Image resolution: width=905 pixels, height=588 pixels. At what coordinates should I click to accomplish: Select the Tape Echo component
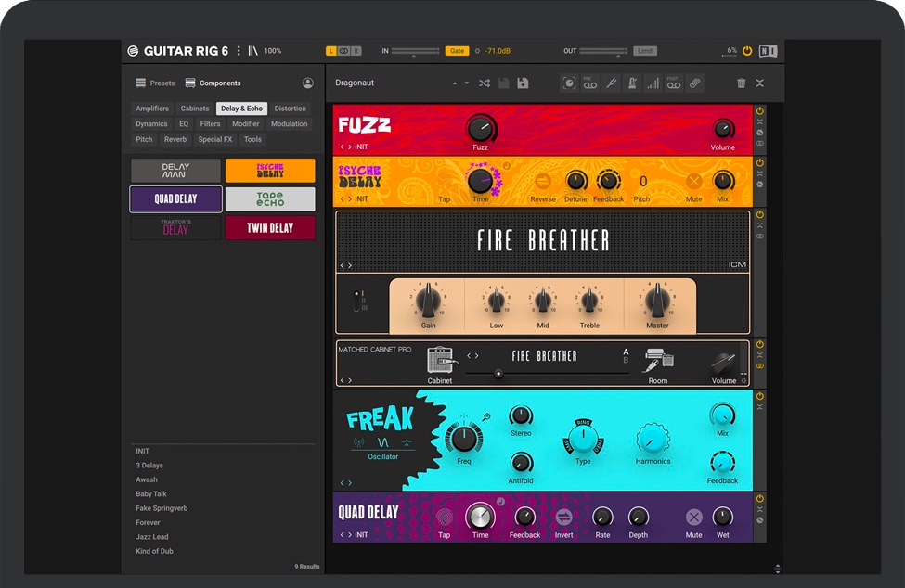(x=270, y=199)
